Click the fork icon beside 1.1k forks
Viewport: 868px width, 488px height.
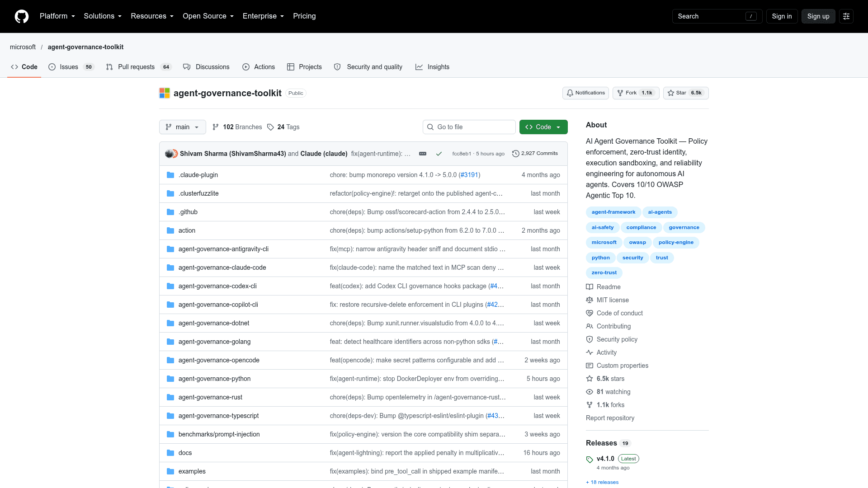coord(590,405)
